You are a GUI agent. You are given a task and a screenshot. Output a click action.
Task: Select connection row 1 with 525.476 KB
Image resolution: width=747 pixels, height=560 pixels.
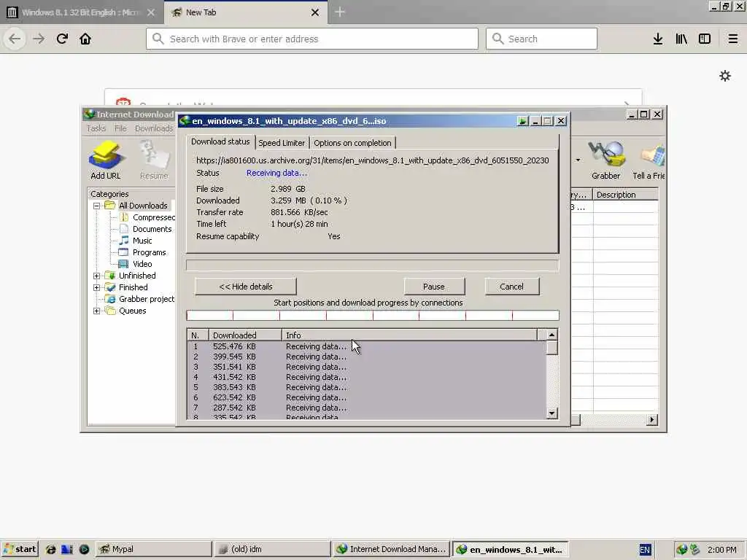tap(367, 346)
